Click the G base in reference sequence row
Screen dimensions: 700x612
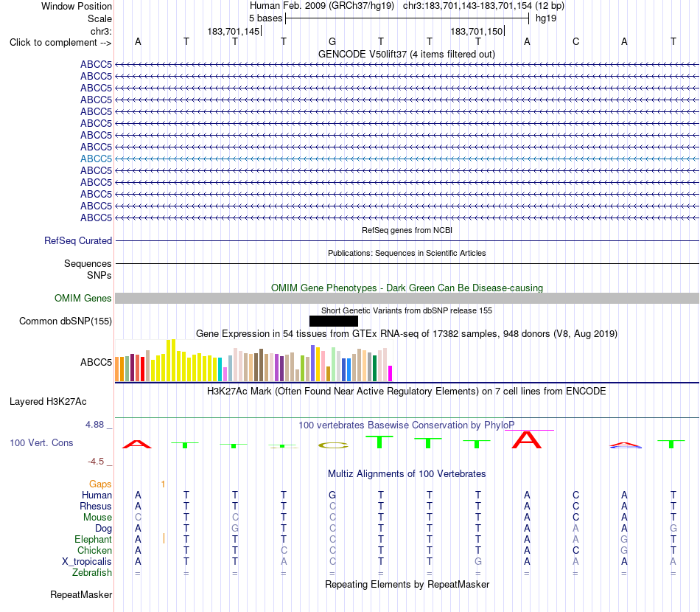coord(332,41)
